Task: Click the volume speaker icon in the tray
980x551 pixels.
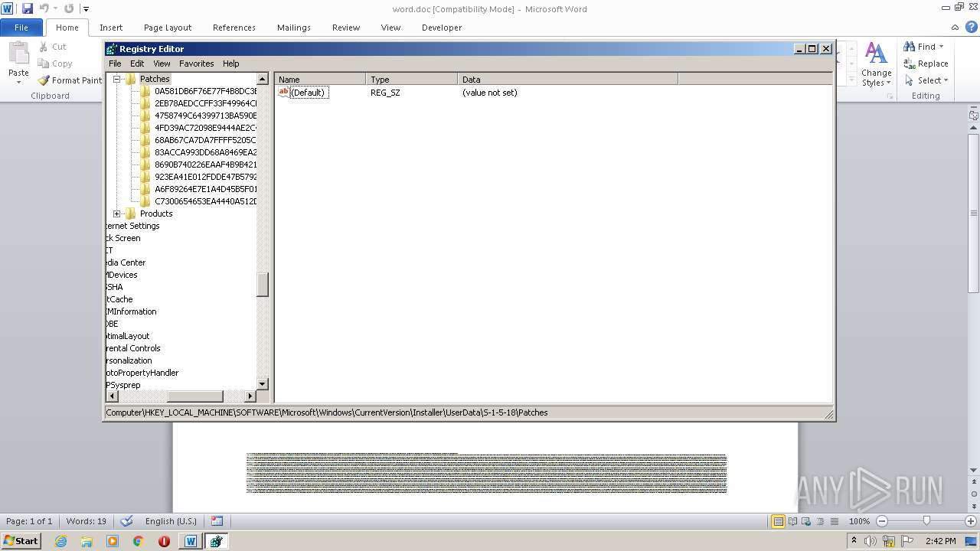Action: 872,541
